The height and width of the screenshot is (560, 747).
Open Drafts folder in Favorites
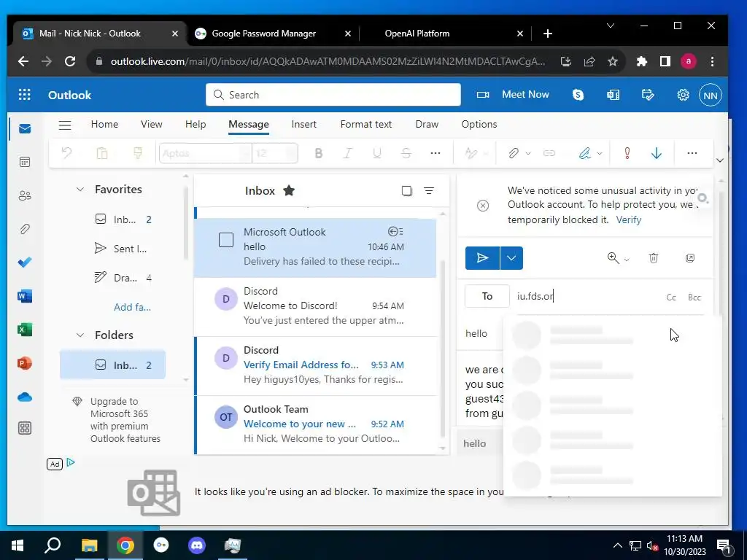(123, 278)
